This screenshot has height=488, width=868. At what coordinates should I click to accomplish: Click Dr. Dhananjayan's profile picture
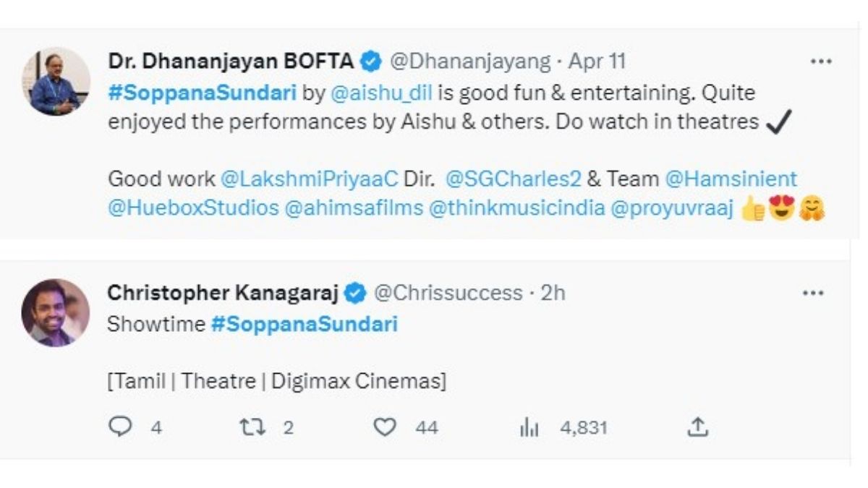point(56,82)
